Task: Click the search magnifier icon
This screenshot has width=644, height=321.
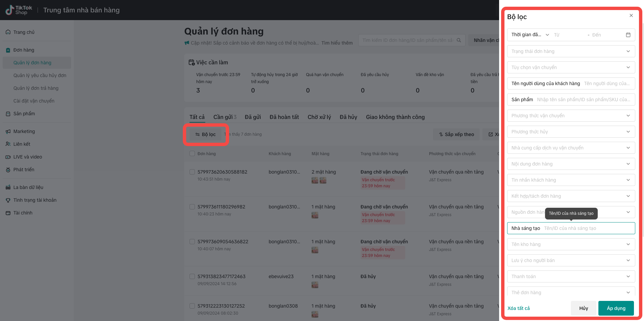Action: click(459, 40)
